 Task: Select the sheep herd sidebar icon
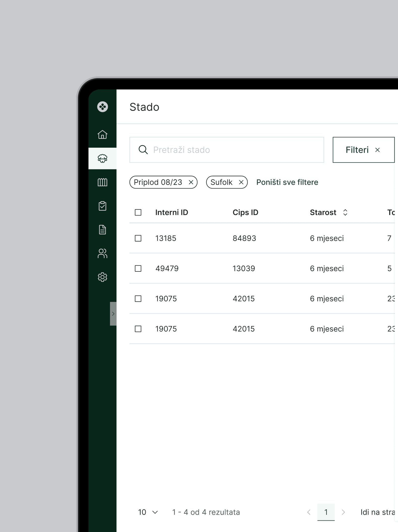(x=102, y=159)
